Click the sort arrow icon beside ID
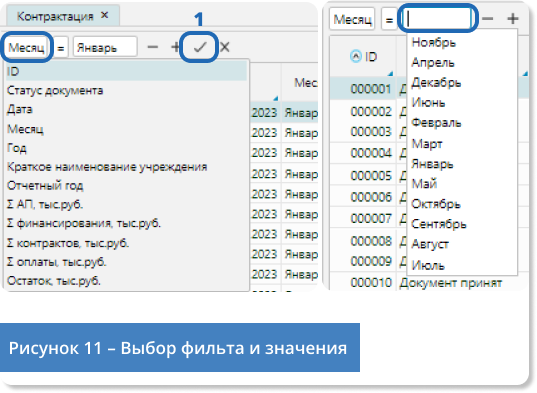 [356, 56]
